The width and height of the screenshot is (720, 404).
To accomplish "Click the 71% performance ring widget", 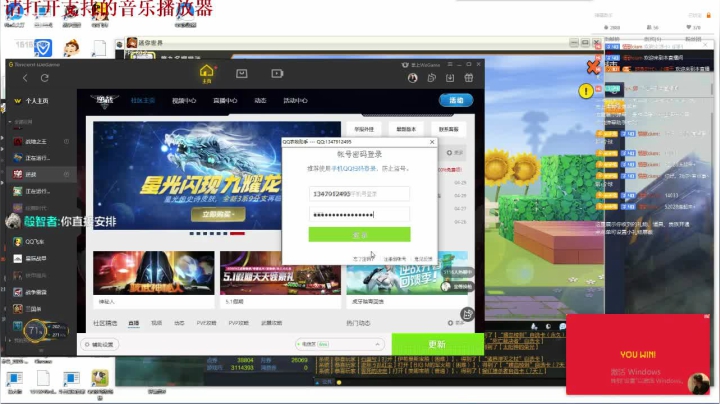I will (x=35, y=330).
